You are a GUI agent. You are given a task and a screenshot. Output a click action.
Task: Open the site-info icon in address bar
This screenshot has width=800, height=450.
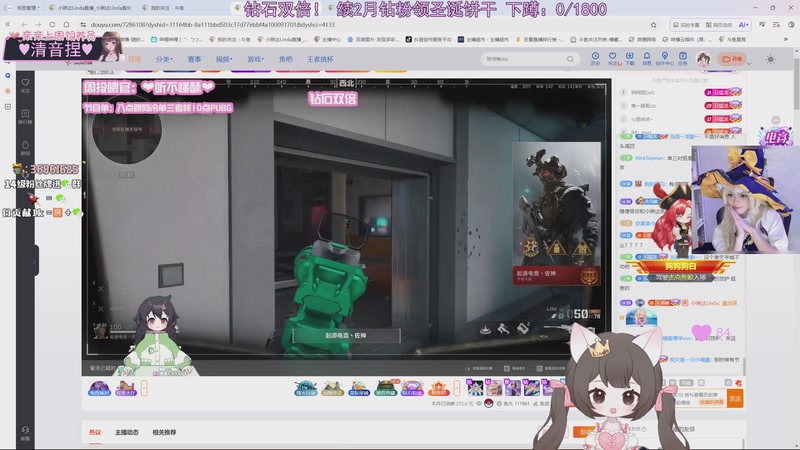pos(83,24)
